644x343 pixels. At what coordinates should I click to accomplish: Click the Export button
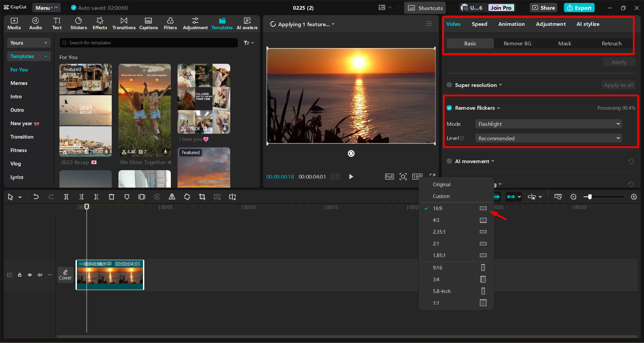click(579, 7)
